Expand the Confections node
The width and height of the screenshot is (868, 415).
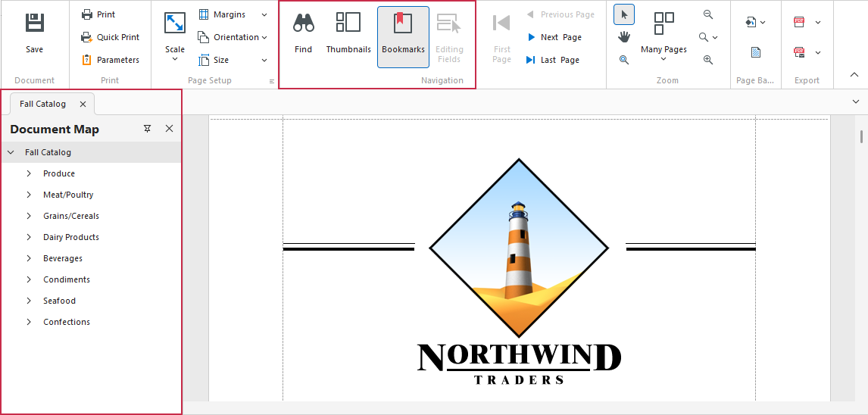(x=29, y=322)
